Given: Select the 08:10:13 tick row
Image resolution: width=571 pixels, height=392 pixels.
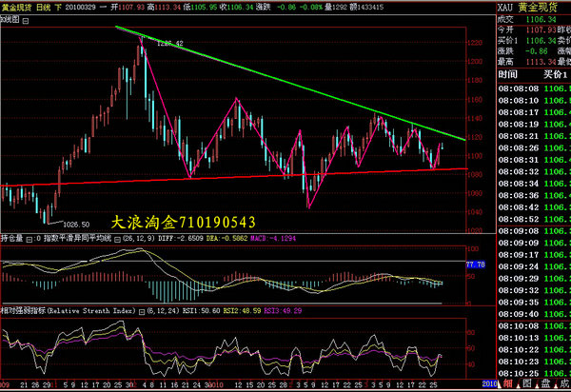Looking at the screenshot, I should [x=534, y=338].
